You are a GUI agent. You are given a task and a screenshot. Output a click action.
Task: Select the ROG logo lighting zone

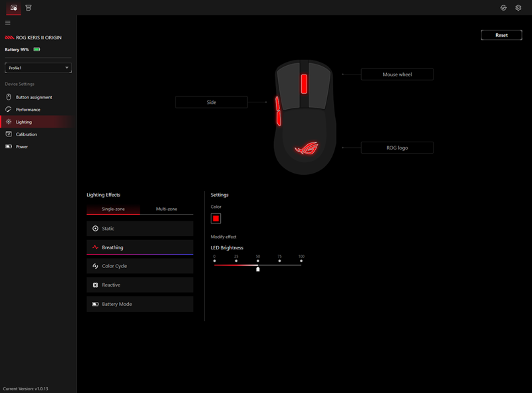397,147
